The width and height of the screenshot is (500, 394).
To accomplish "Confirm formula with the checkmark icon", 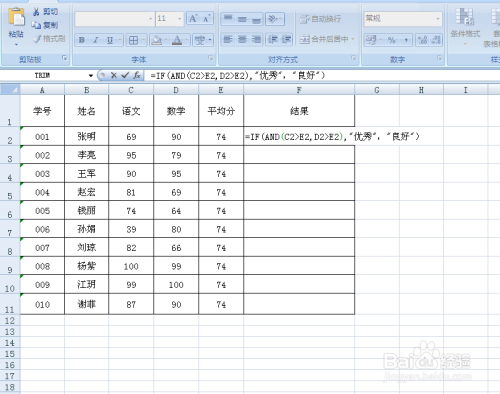I will coord(125,76).
